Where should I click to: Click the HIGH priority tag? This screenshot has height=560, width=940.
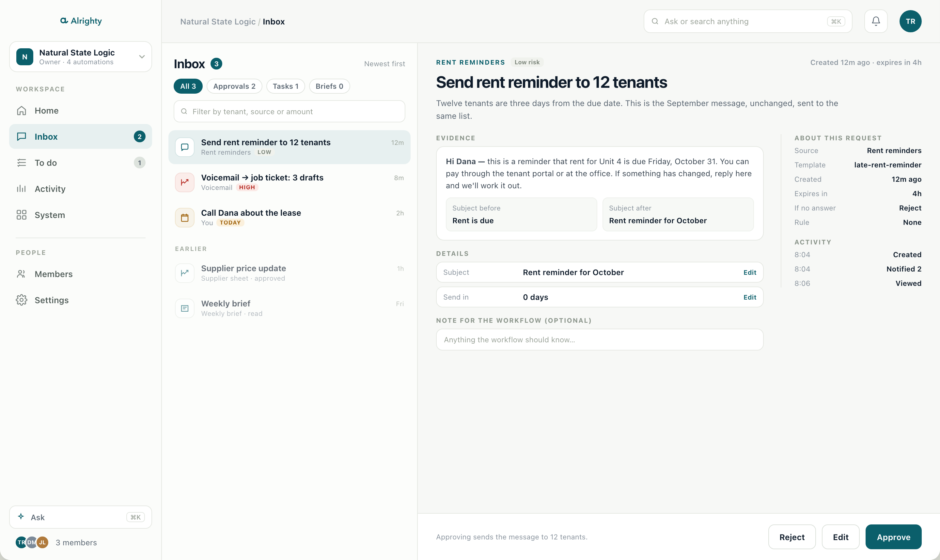[x=247, y=188]
